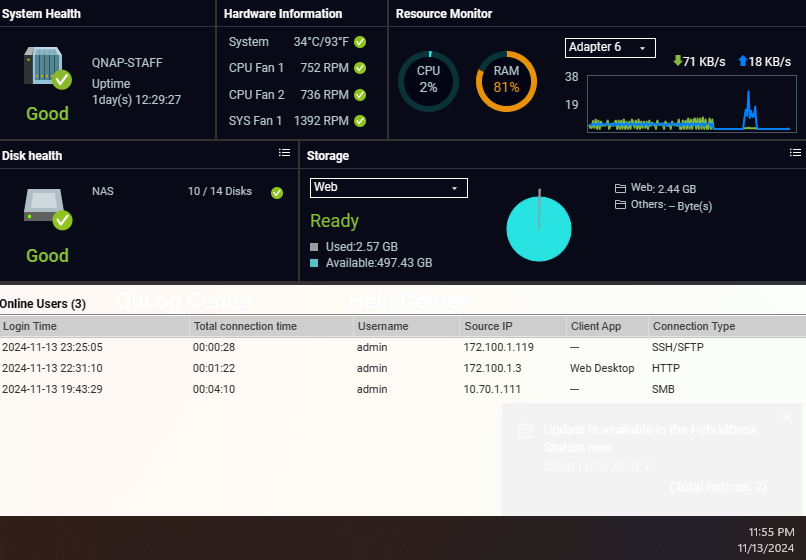Screen dimensions: 806x560
Task: Open the Disk health list view icon
Action: [x=284, y=153]
